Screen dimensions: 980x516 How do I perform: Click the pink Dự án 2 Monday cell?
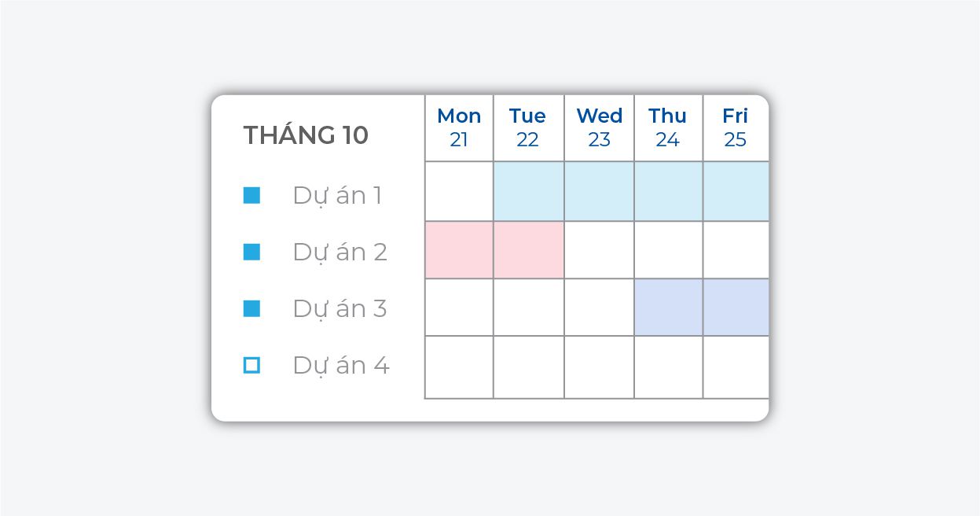coord(459,249)
